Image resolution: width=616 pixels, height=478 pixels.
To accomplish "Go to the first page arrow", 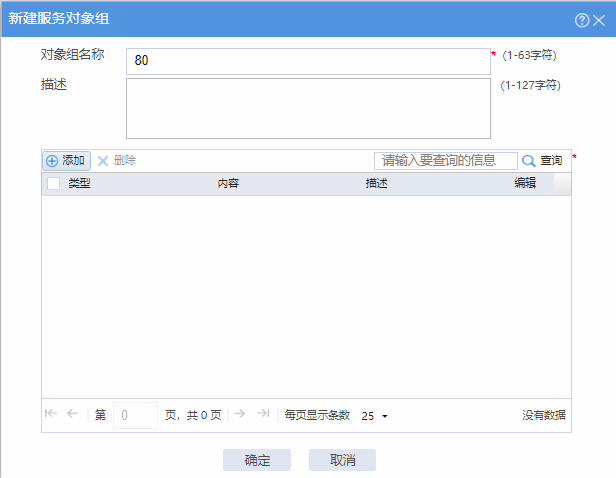I will [51, 414].
